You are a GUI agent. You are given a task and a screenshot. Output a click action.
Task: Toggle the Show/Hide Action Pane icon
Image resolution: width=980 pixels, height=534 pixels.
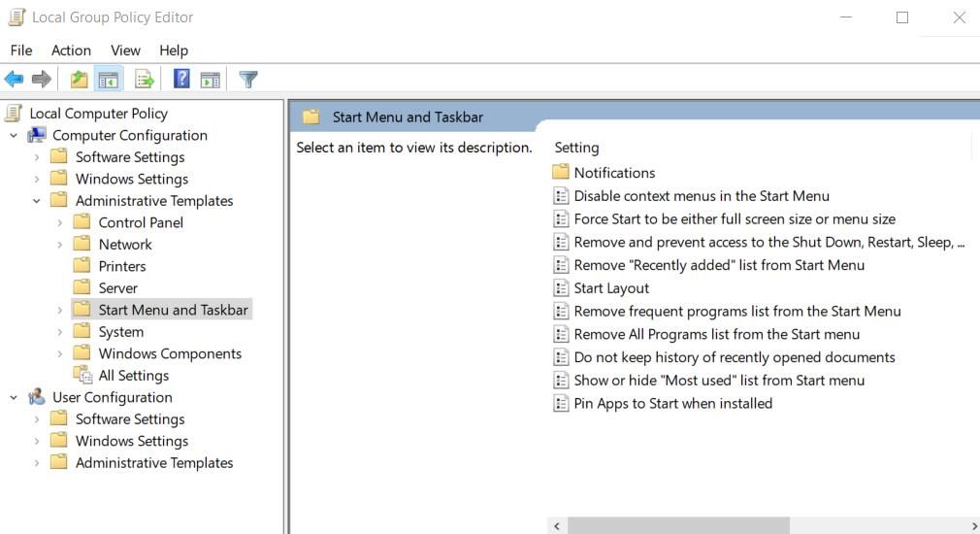point(210,80)
